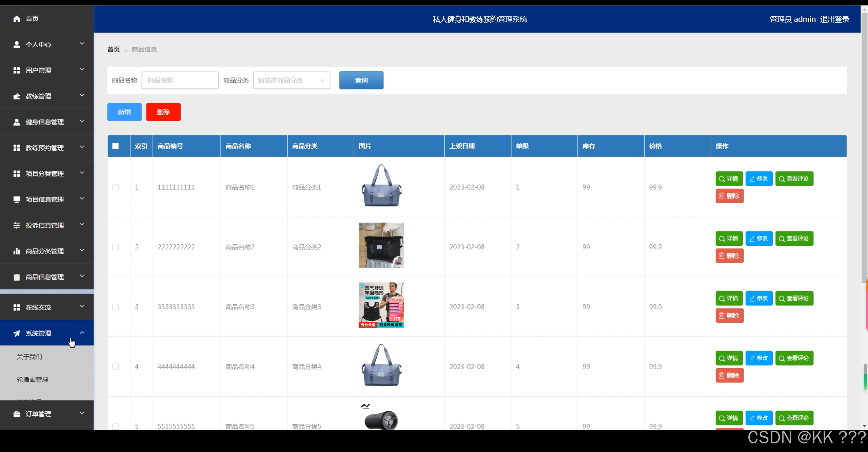Click 删除 trash button in row 3
Screen dimensions: 868x452
tap(729, 316)
